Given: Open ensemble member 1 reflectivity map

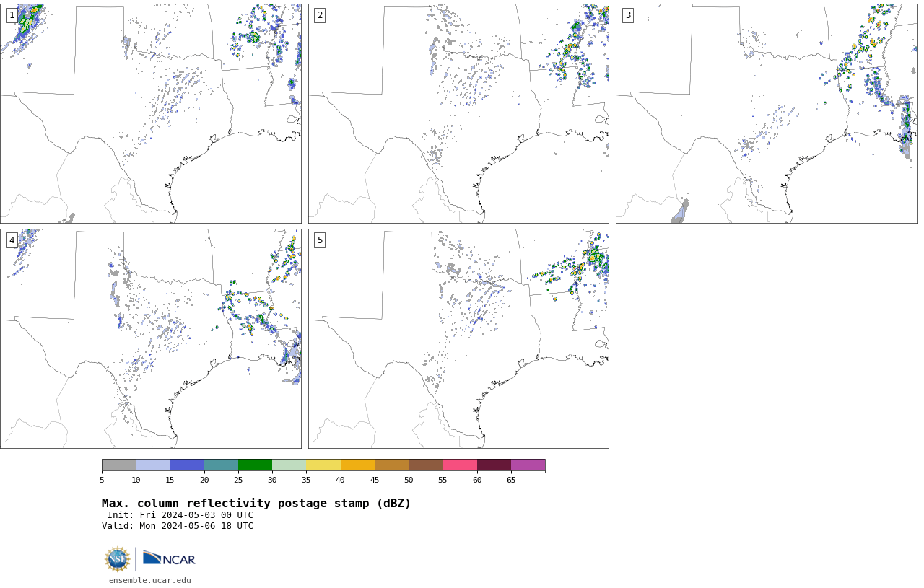Looking at the screenshot, I should [150, 113].
